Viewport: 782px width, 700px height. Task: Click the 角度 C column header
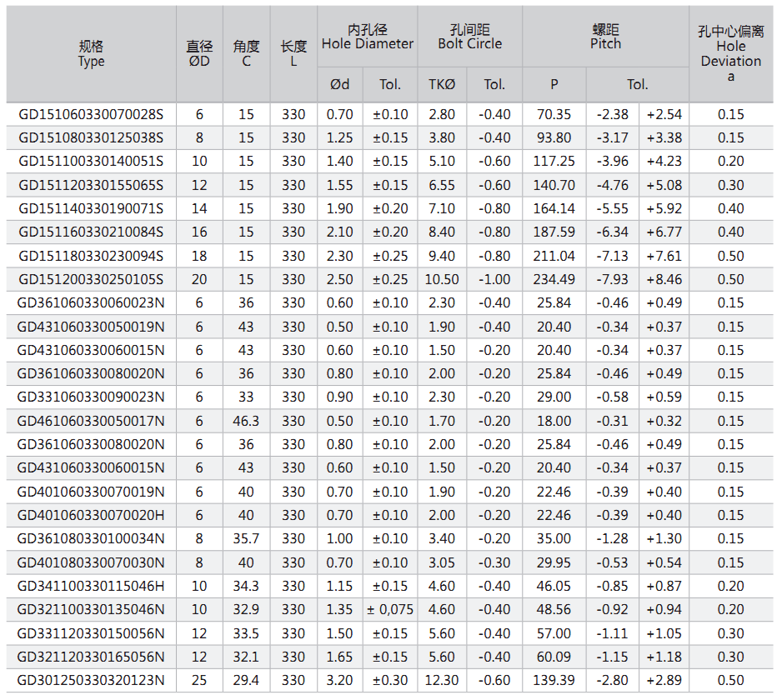point(246,54)
